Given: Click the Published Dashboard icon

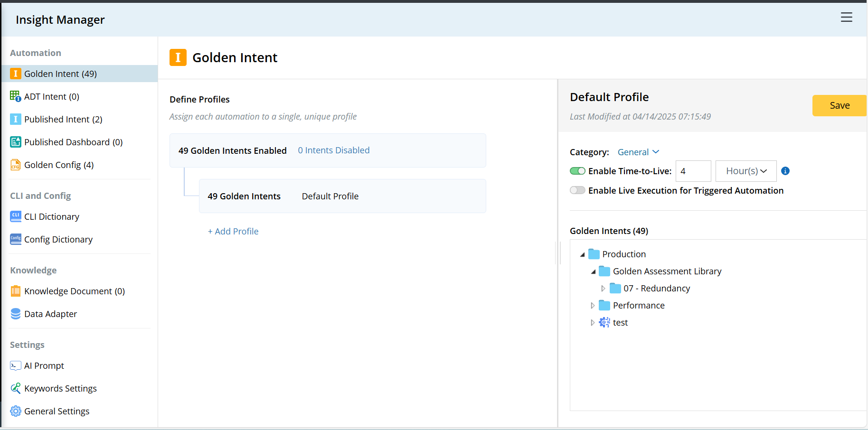Looking at the screenshot, I should point(15,142).
